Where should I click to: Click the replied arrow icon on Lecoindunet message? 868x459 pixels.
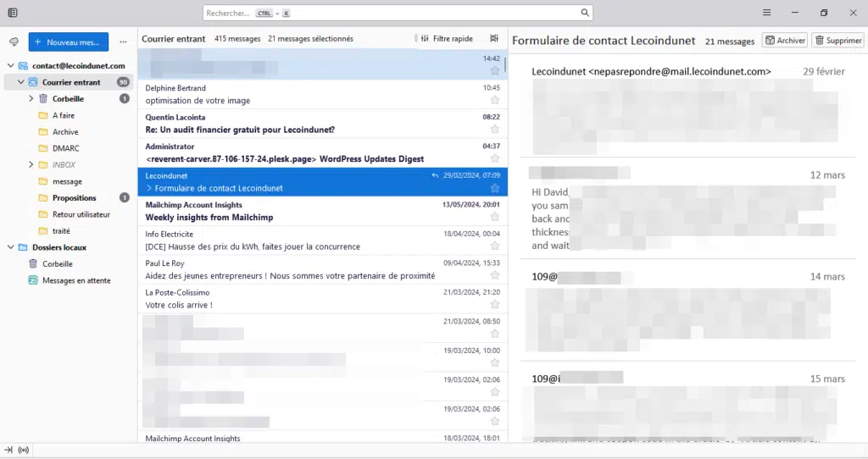click(x=435, y=175)
